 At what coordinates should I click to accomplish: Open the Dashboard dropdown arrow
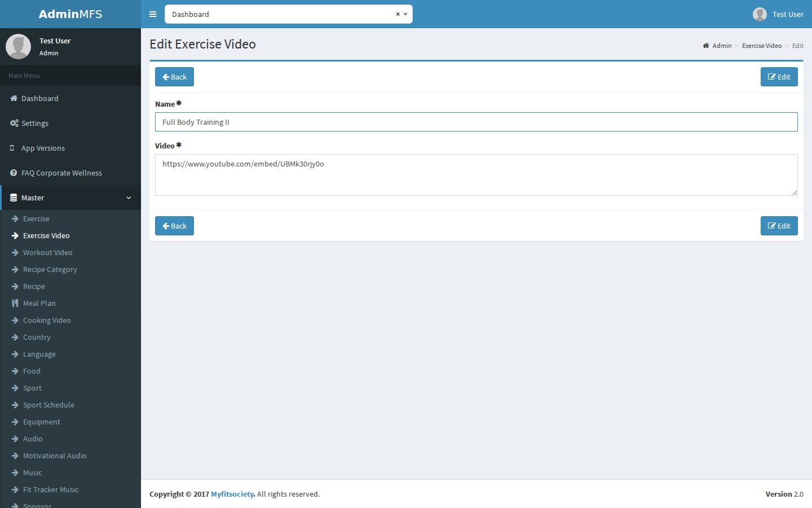pyautogui.click(x=405, y=14)
